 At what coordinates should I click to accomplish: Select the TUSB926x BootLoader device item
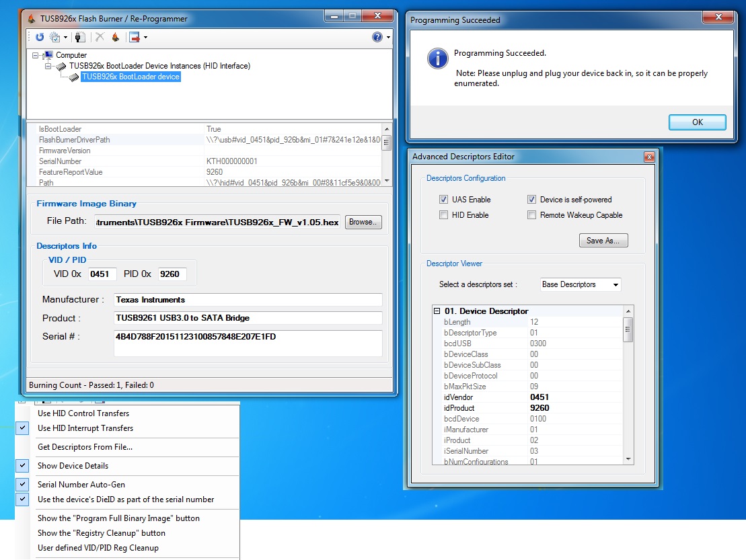point(130,77)
